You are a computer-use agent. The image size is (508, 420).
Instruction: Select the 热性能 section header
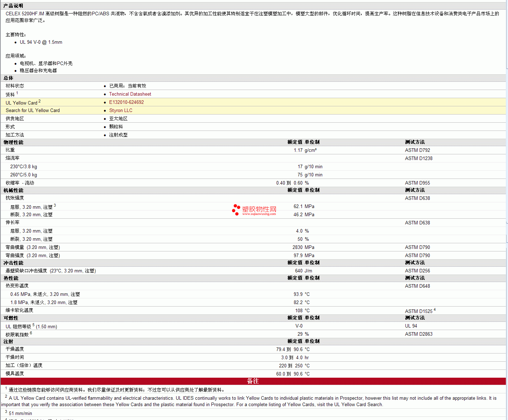click(x=11, y=278)
